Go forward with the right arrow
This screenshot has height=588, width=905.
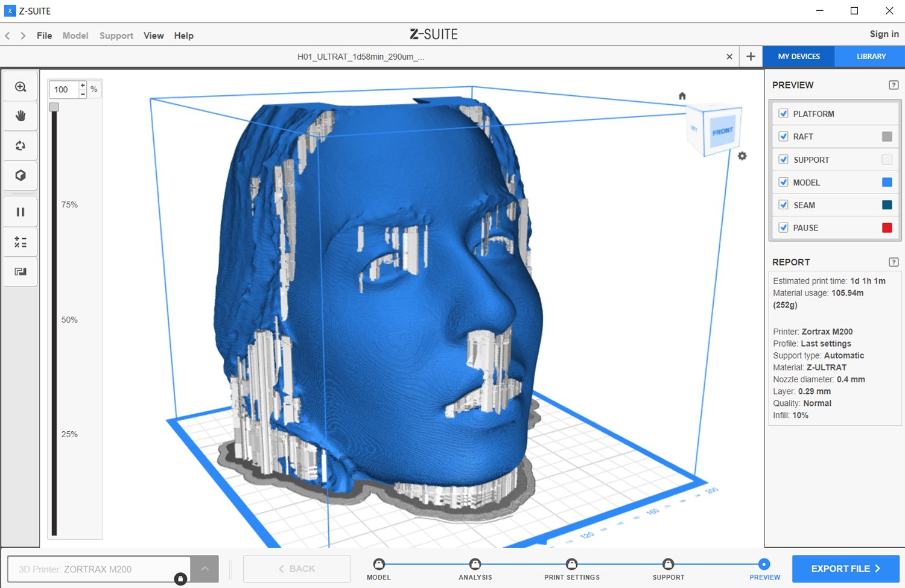pyautogui.click(x=23, y=36)
